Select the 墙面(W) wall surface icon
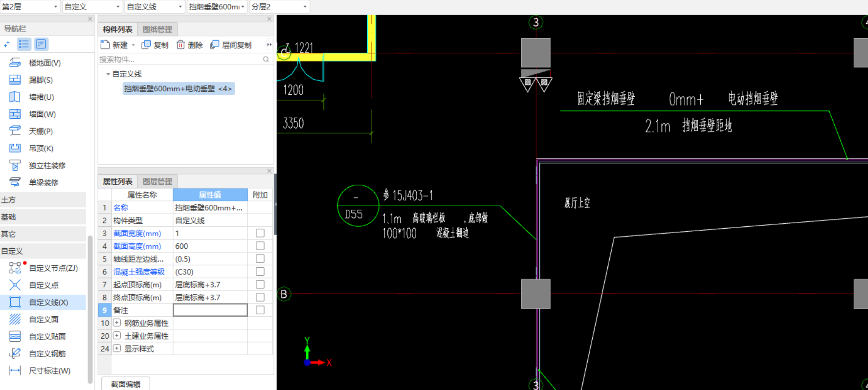868x390 pixels. pyautogui.click(x=15, y=114)
